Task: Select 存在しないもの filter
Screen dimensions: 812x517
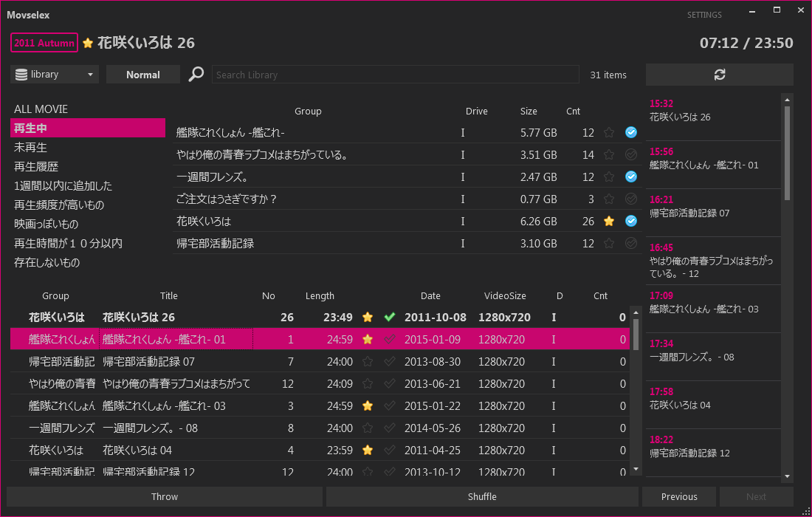Action: coord(47,263)
